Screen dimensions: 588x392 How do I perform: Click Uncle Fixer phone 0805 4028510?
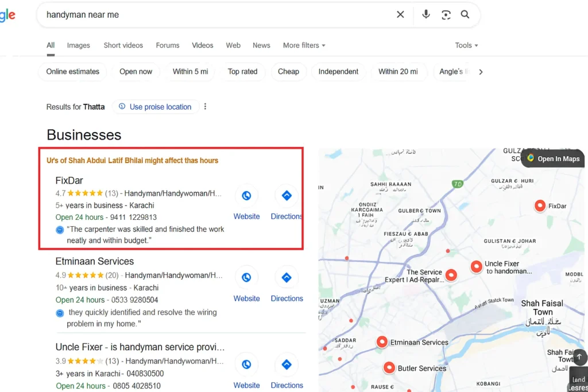tap(137, 386)
